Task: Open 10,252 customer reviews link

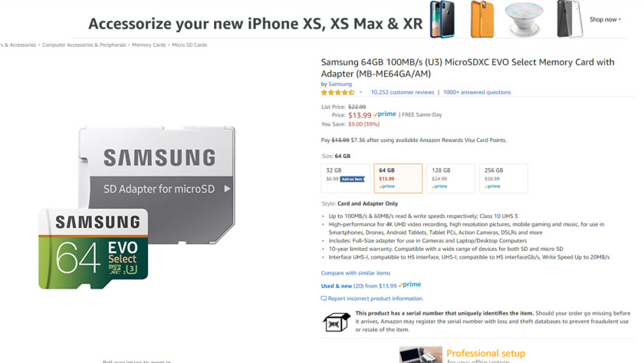Action: [x=402, y=92]
